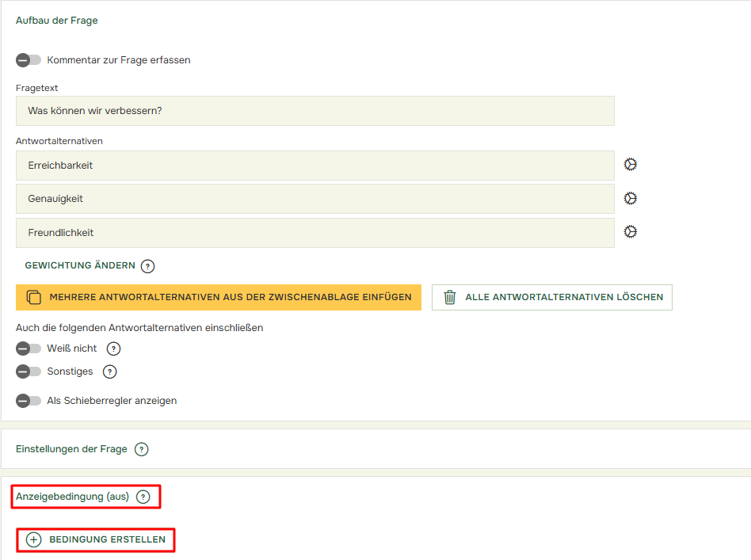Enable Kommentar zur Frage erfassen toggle
This screenshot has height=560, width=751.
point(29,60)
